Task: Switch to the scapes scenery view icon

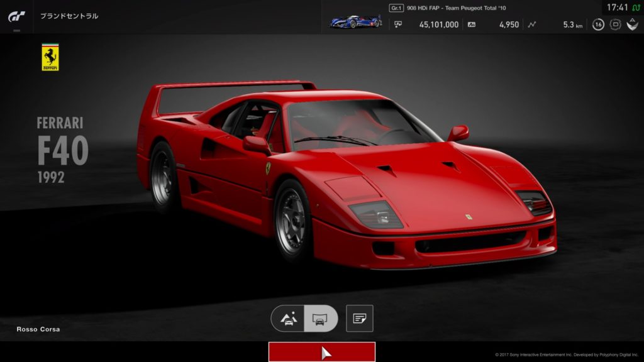Action: coord(288,318)
